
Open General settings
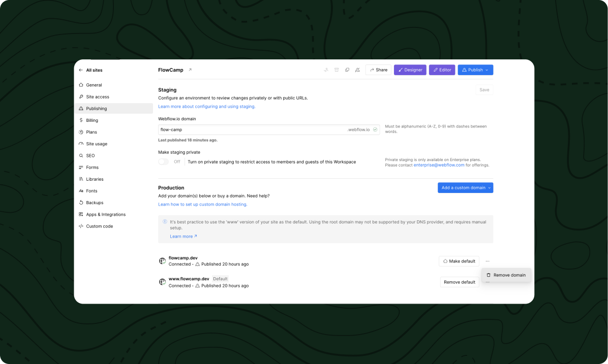coord(113,85)
